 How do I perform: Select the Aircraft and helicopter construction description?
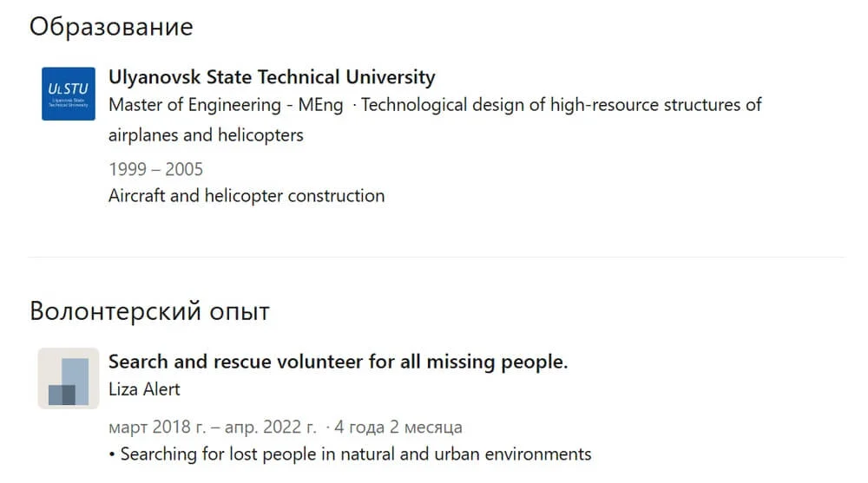pyautogui.click(x=247, y=196)
